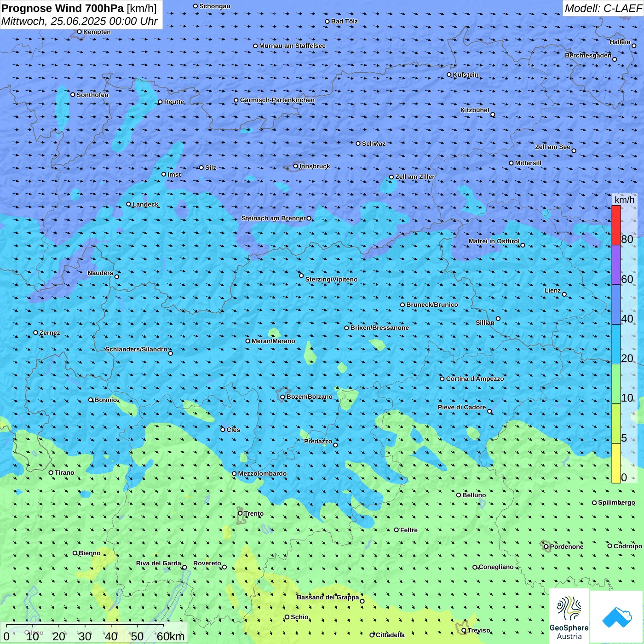Click the Bruneck/Brunico label
This screenshot has height=644, width=644.
[432, 305]
